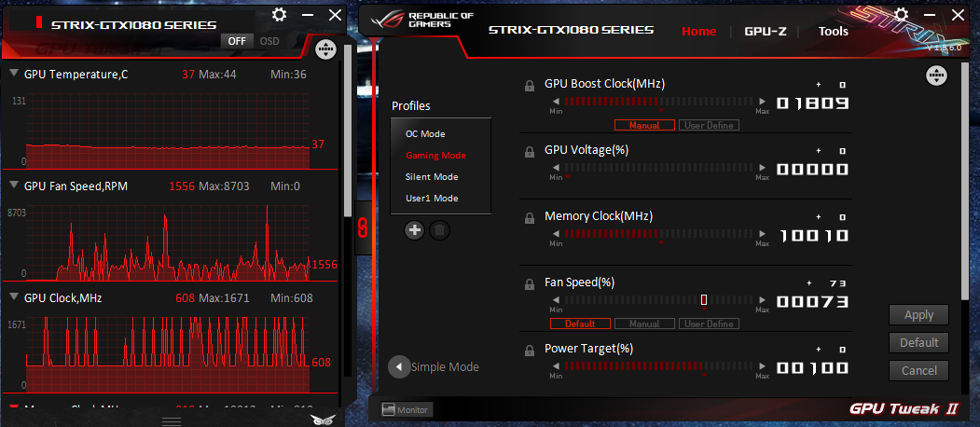Click the Fan Speed value 00073
Viewport: 980px width, 427px height.
(812, 302)
